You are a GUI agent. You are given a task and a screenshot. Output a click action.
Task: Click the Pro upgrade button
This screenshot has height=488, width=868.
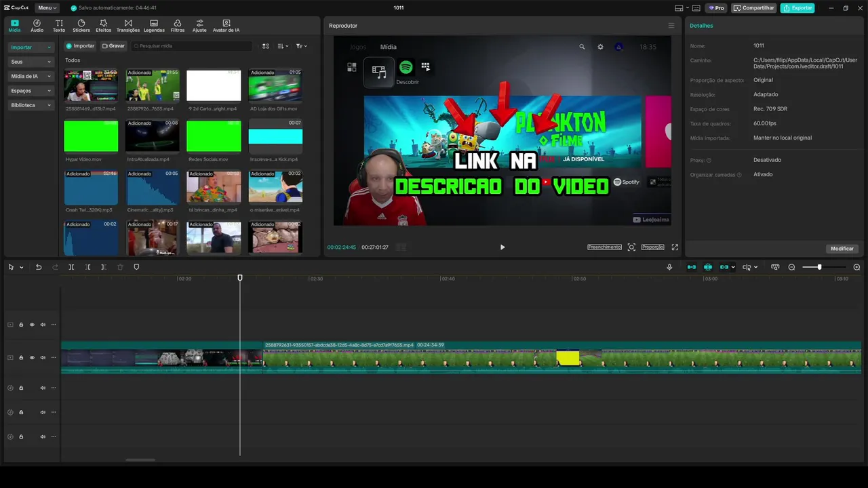716,8
